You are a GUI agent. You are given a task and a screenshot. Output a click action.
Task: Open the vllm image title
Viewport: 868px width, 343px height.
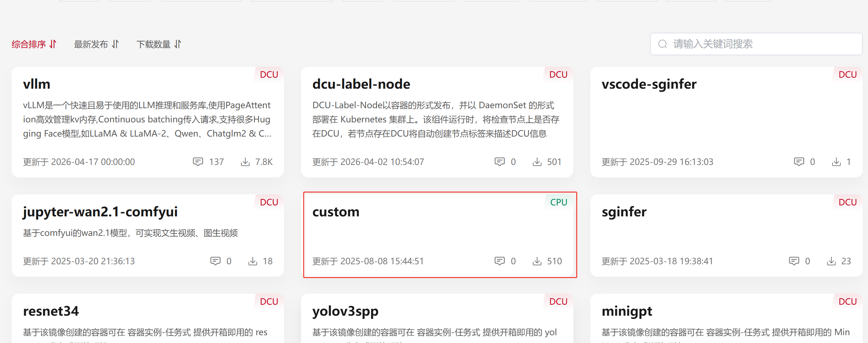tap(37, 84)
